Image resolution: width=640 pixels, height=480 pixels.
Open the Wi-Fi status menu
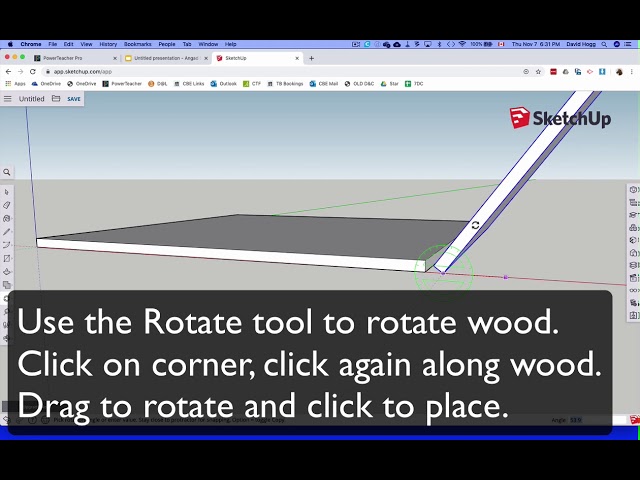point(462,44)
